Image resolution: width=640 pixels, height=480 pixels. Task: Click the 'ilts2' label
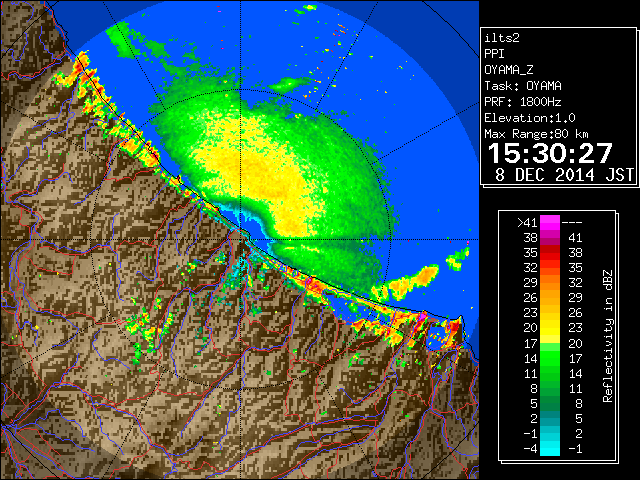point(502,38)
